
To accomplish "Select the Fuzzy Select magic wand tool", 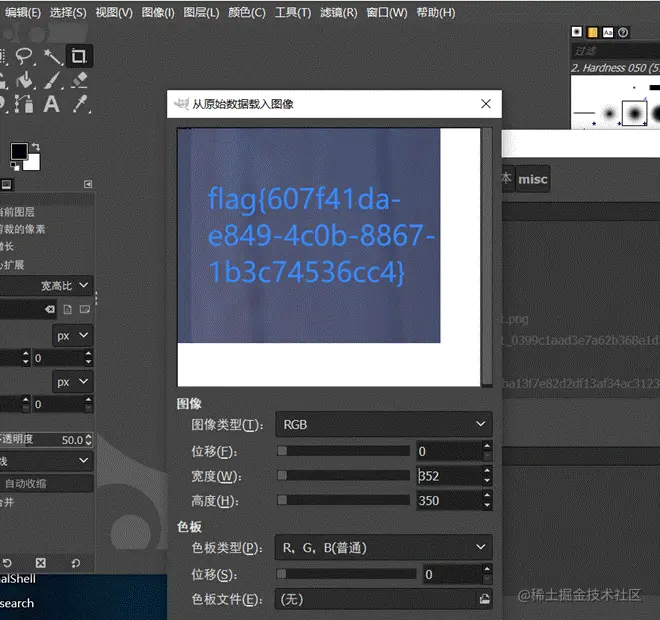I will [53, 57].
